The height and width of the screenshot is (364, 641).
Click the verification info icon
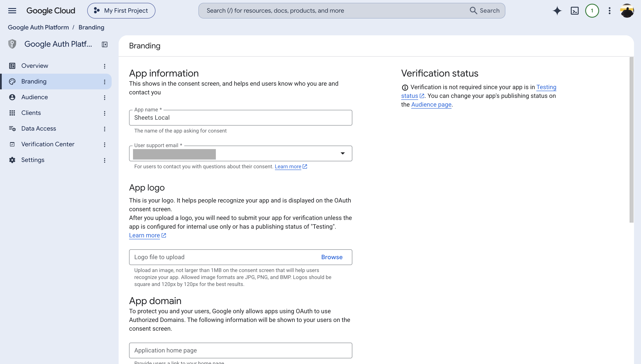(405, 87)
